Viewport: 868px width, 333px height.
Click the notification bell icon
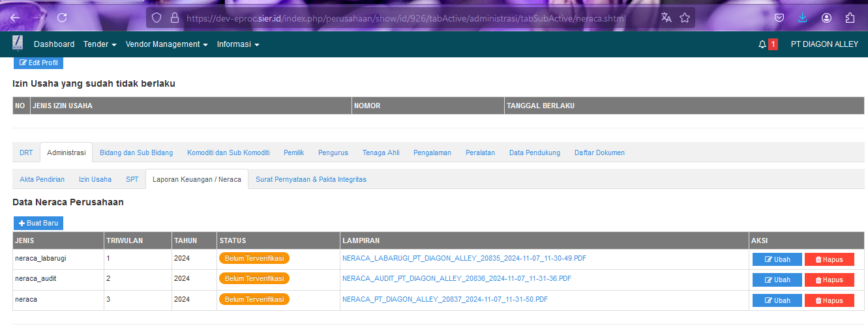(762, 44)
